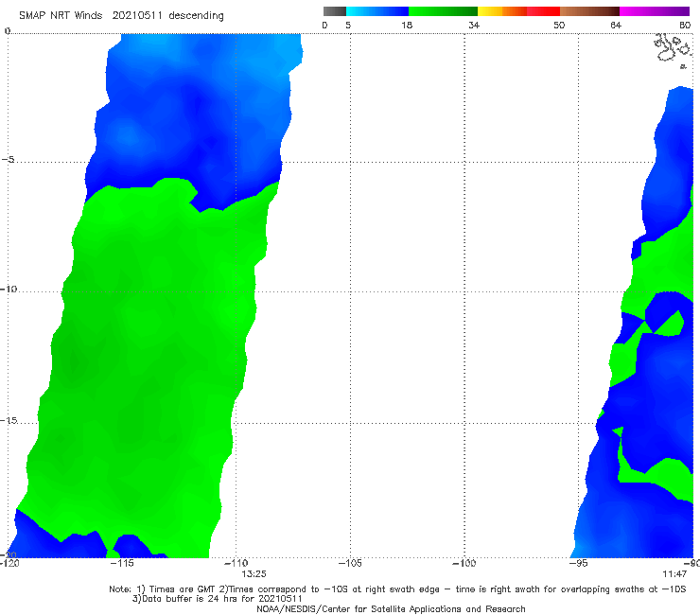Image resolution: width=700 pixels, height=615 pixels.
Task: Click the longitude label '-100'
Action: (x=464, y=563)
